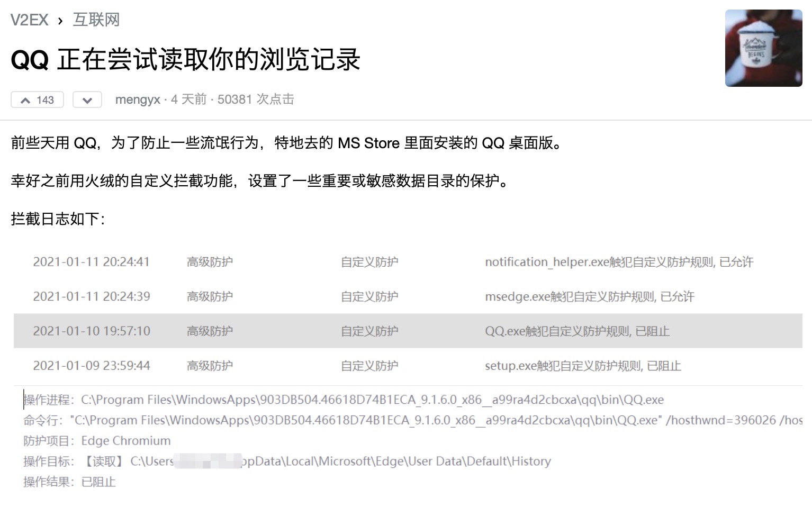Select log row 2021-01-09 23:59:44
Screen dimensions: 812x507
tap(408, 366)
